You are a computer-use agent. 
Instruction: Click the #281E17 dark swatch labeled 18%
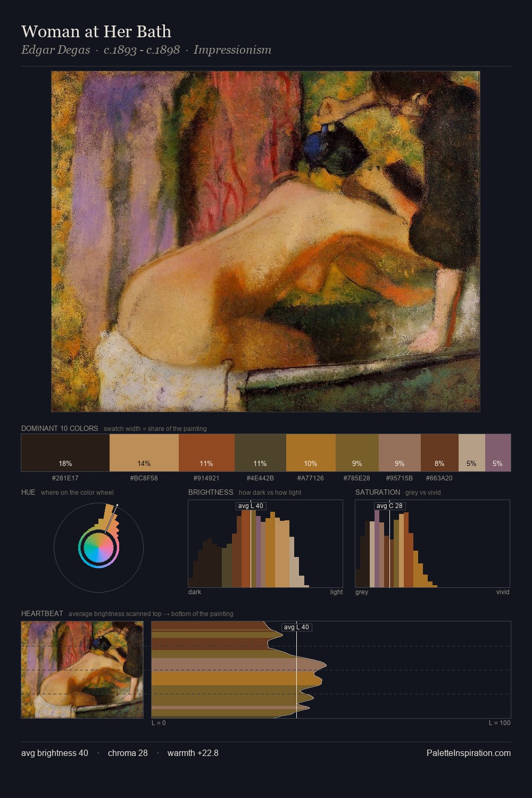65,453
